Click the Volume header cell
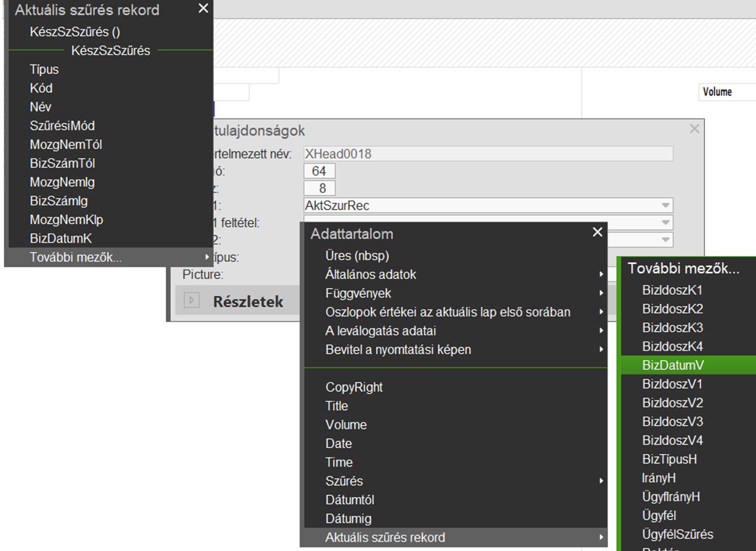 717,92
